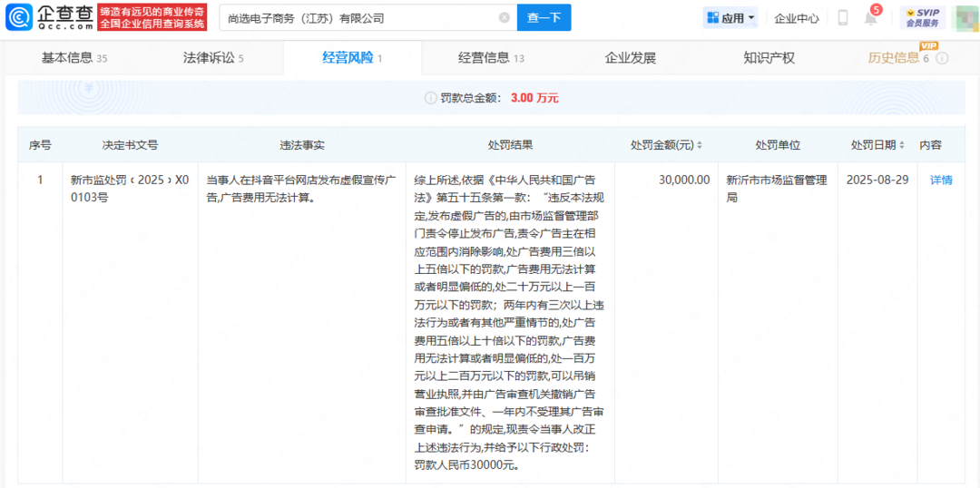Select the 知识产权 tab
980x488 pixels.
[769, 58]
